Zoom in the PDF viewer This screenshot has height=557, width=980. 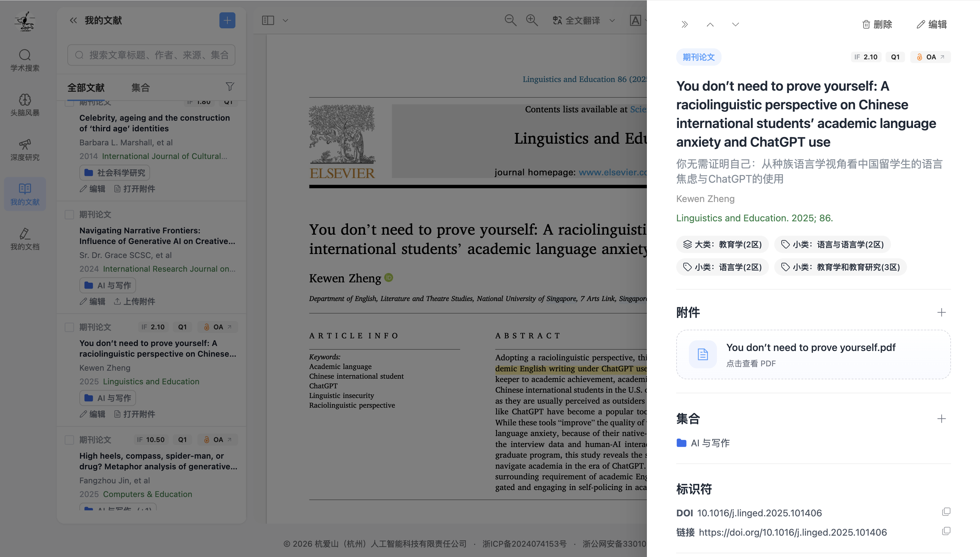coord(532,20)
